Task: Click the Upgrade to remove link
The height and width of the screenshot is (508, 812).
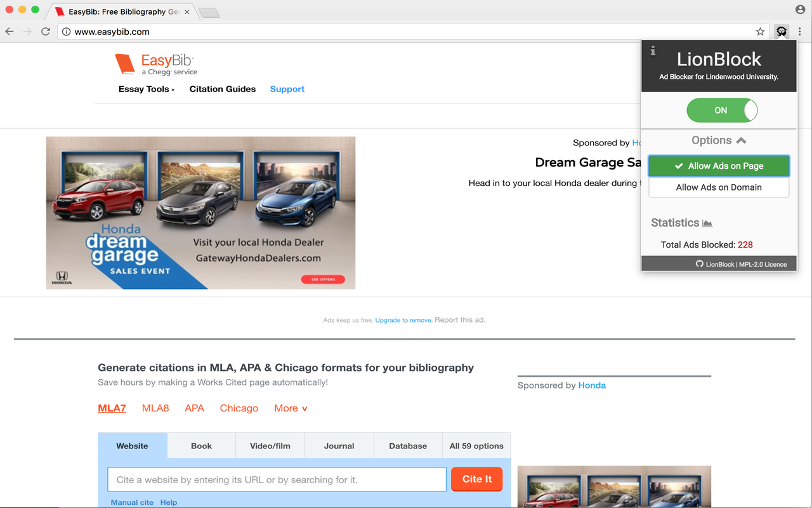Action: click(403, 320)
